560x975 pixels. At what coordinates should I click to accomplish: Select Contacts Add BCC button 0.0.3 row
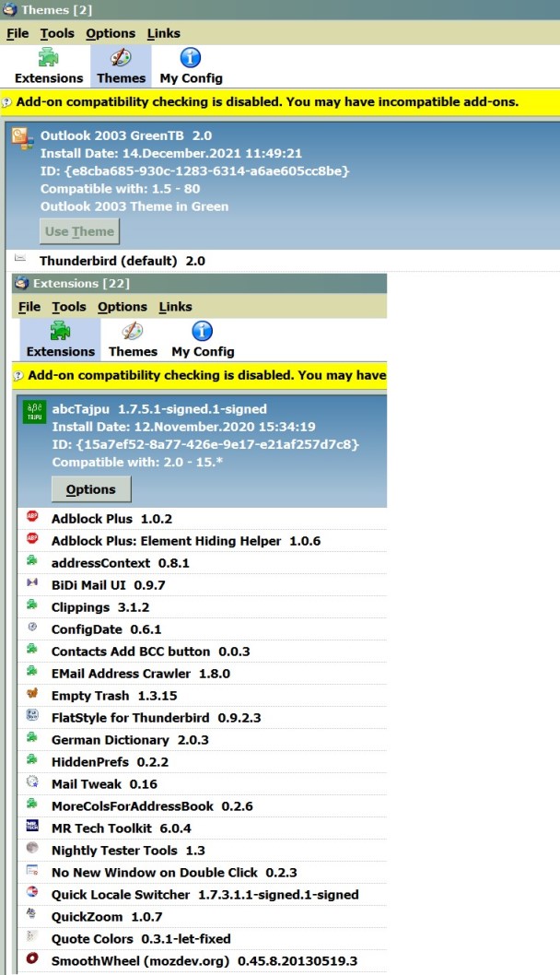click(x=202, y=651)
